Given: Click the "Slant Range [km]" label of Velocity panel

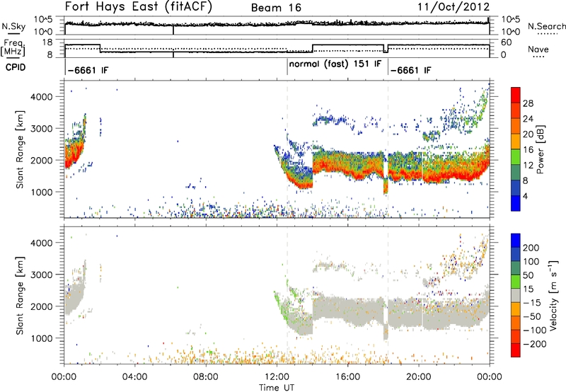Looking at the screenshot, I should (x=20, y=296).
